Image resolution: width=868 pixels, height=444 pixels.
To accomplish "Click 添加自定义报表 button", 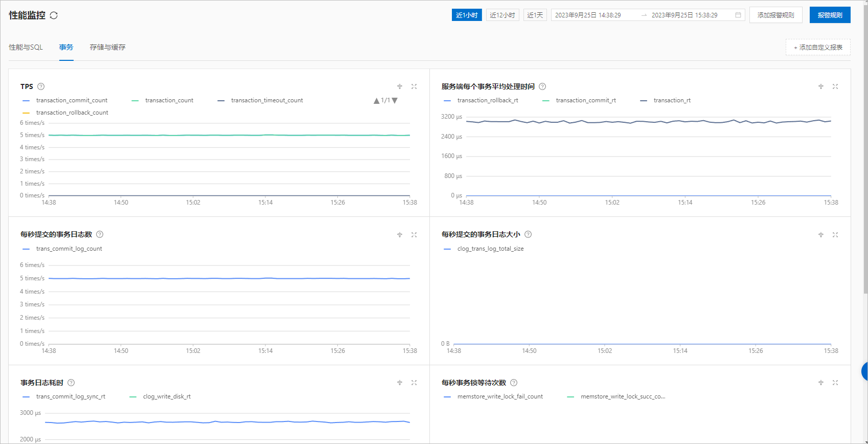I will coord(818,47).
